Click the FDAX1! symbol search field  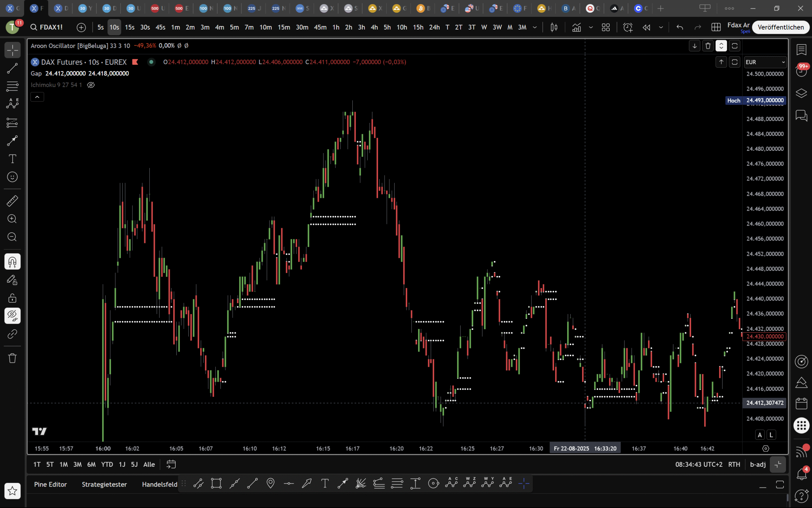tap(51, 27)
